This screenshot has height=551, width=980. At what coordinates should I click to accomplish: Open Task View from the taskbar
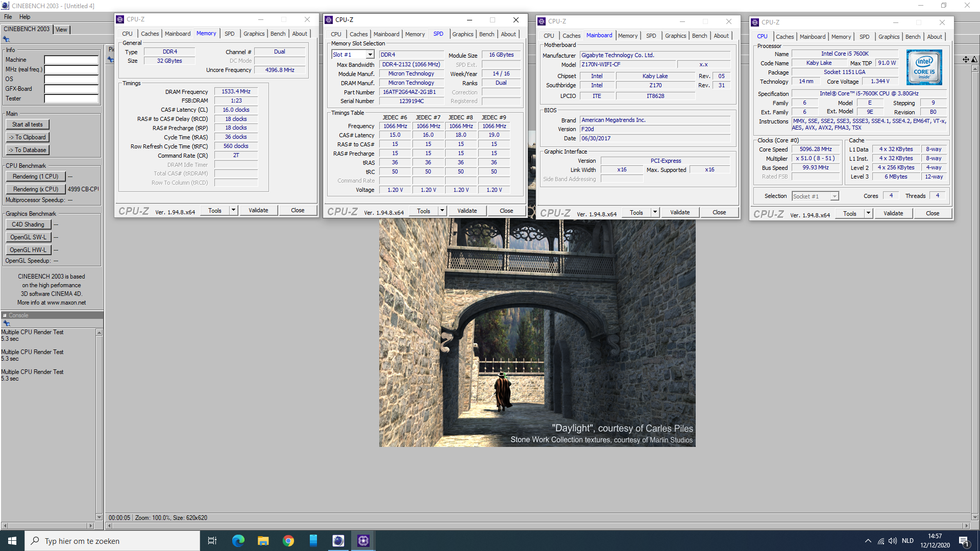[212, 541]
